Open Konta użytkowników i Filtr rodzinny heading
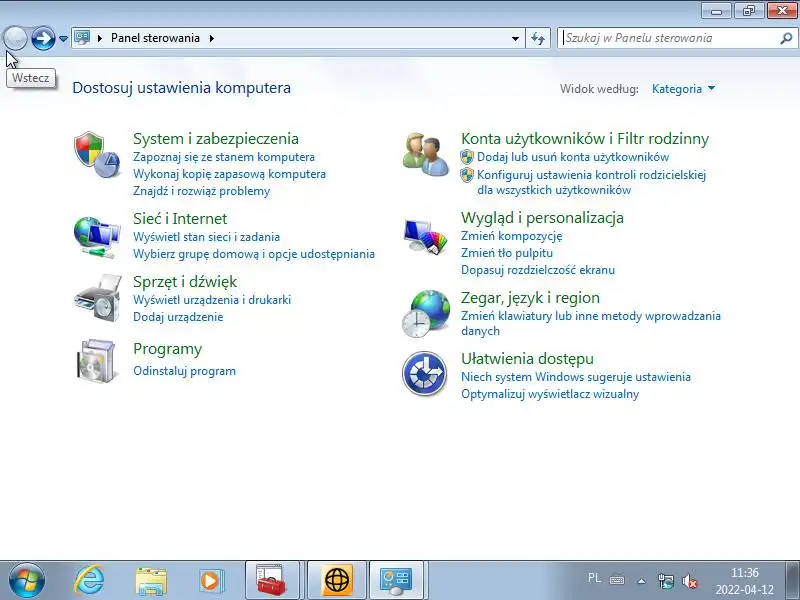 (585, 138)
